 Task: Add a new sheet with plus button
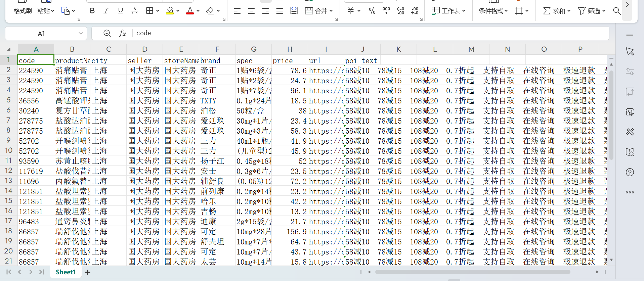pyautogui.click(x=88, y=272)
